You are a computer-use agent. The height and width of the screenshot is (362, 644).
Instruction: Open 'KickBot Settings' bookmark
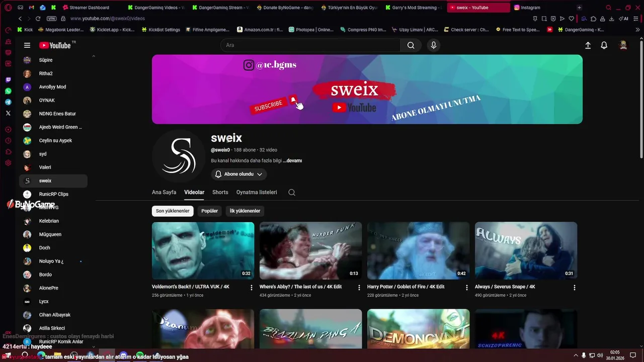[x=160, y=30]
